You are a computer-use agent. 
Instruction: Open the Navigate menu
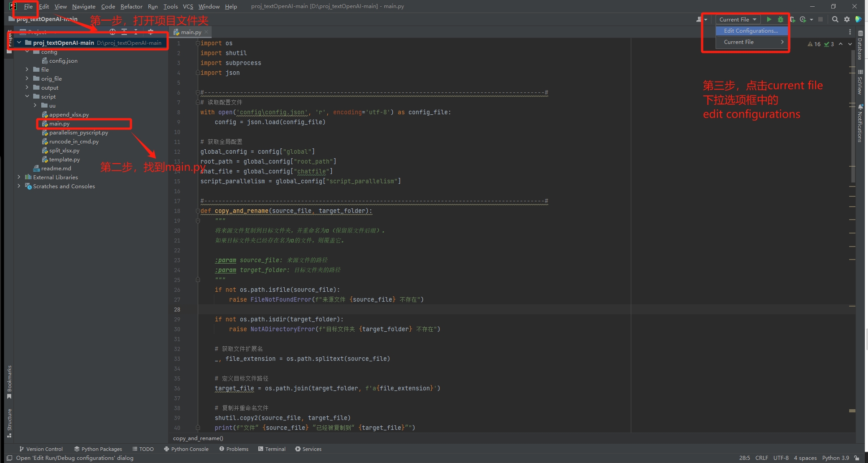coord(83,6)
